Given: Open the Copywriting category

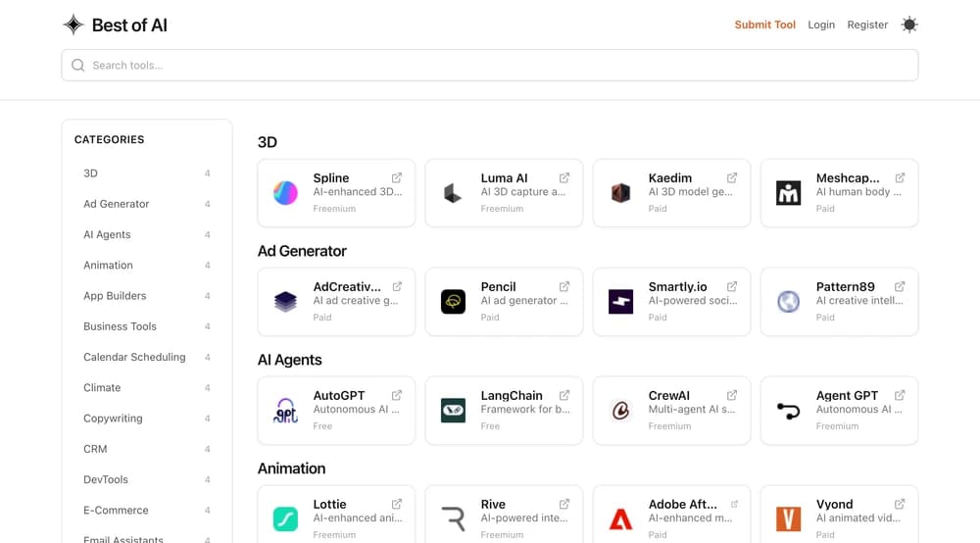Looking at the screenshot, I should tap(147, 418).
